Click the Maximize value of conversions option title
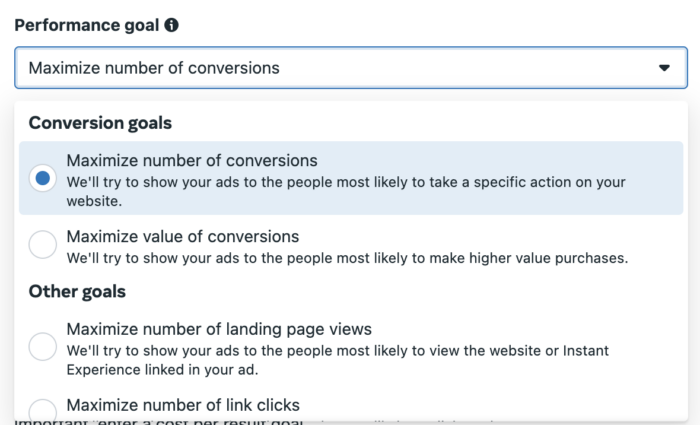The width and height of the screenshot is (700, 425). click(x=183, y=237)
